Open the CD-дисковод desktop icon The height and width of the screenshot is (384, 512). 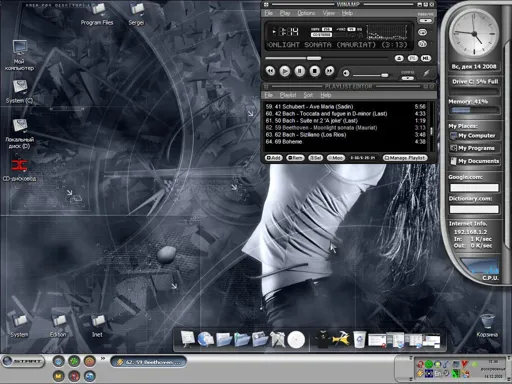pyautogui.click(x=19, y=170)
